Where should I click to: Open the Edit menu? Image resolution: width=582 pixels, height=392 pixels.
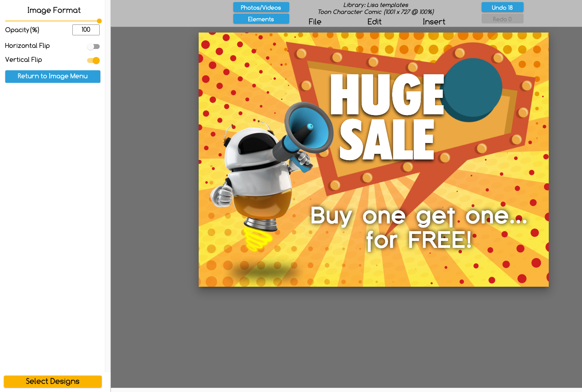pyautogui.click(x=374, y=22)
